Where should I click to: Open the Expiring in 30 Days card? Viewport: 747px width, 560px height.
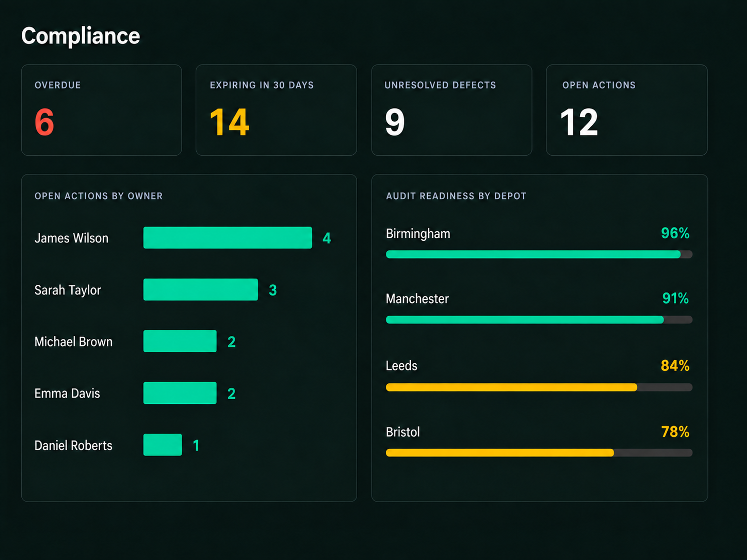[x=276, y=110]
